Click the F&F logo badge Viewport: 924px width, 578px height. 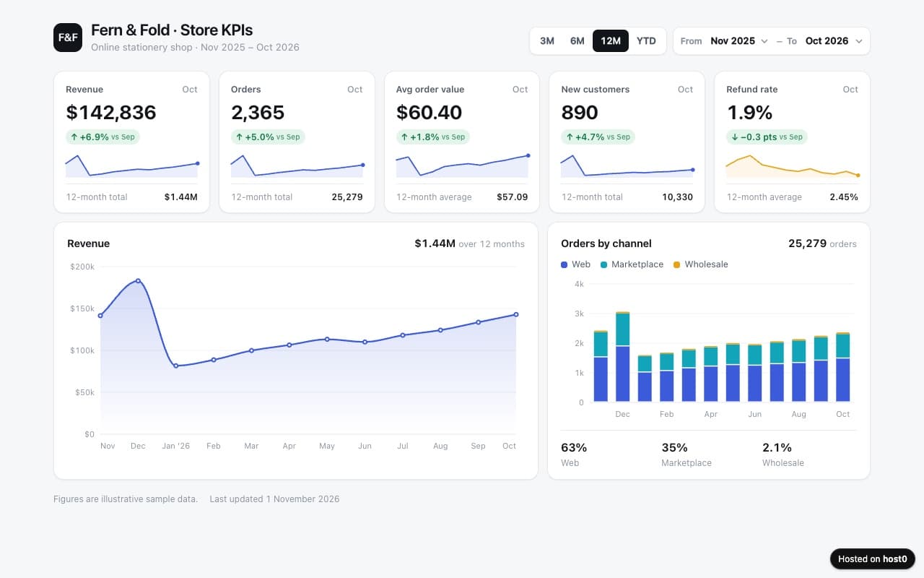click(x=68, y=38)
